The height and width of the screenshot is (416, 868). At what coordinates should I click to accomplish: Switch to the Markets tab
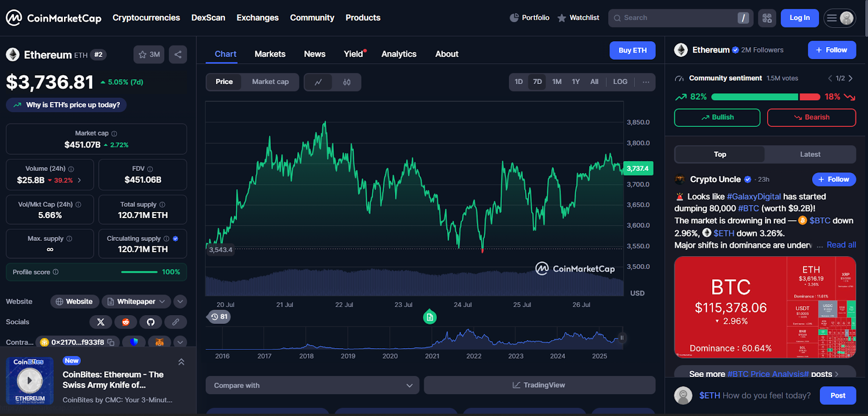[x=270, y=54]
